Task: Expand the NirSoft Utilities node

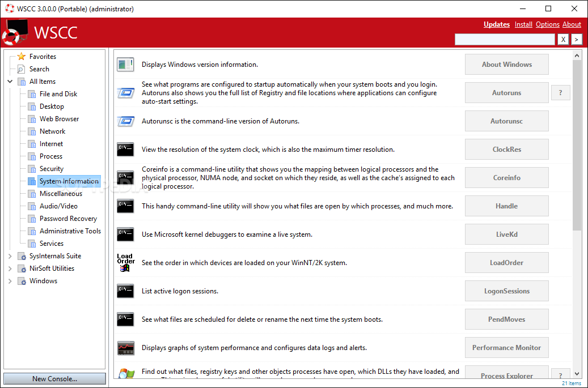Action: coord(10,268)
